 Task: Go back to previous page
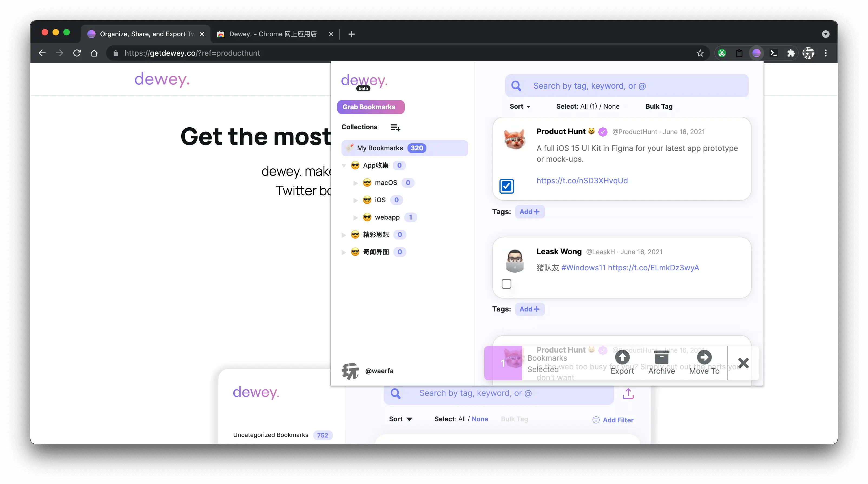(42, 53)
